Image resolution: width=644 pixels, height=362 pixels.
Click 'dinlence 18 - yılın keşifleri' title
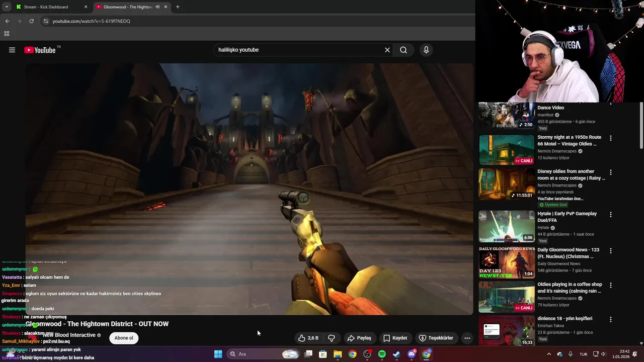pos(565,318)
